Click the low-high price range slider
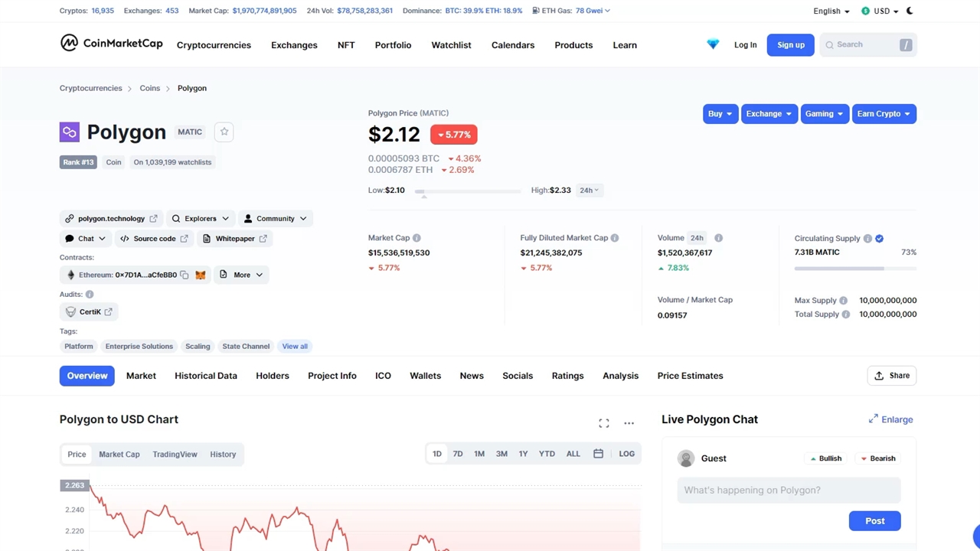The image size is (980, 551). (x=467, y=191)
